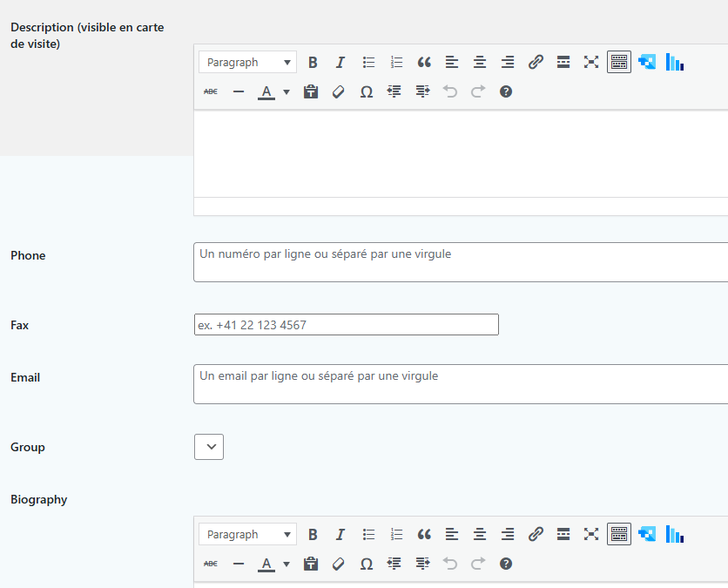This screenshot has height=588, width=728.
Task: Click the Phone text area
Action: tap(460, 262)
